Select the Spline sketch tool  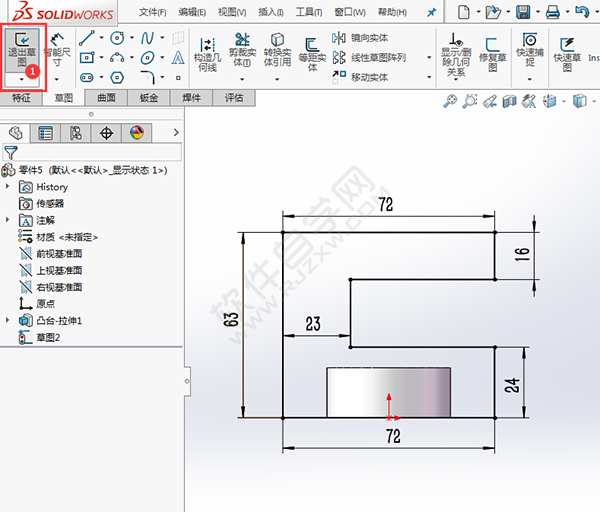pyautogui.click(x=147, y=38)
